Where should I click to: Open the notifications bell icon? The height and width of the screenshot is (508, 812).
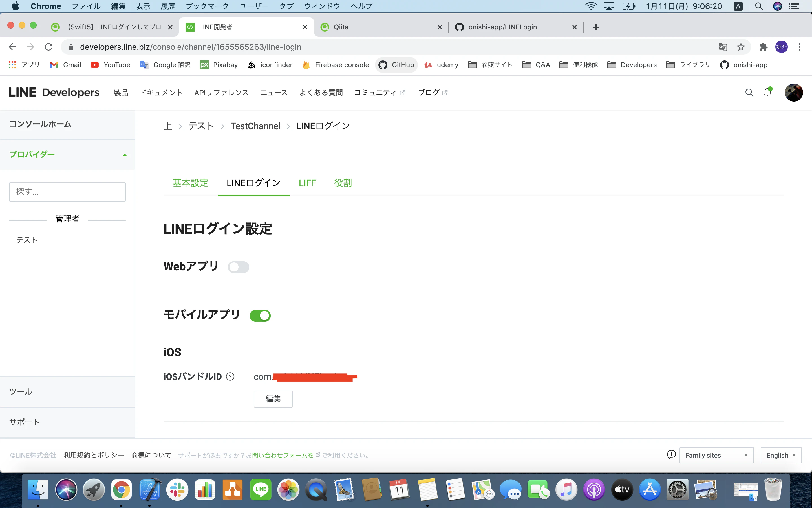(768, 92)
